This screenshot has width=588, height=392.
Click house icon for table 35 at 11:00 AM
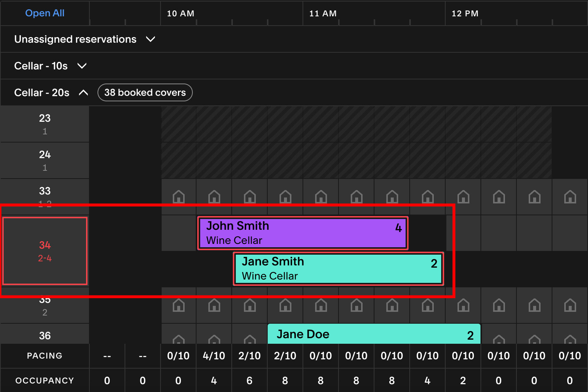tap(321, 306)
